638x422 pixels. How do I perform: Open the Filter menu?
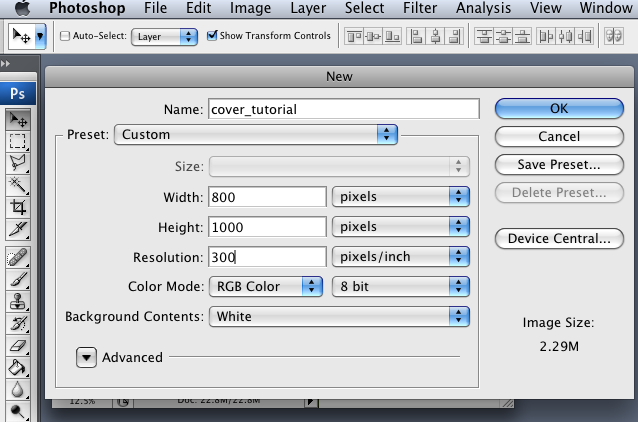click(x=420, y=8)
